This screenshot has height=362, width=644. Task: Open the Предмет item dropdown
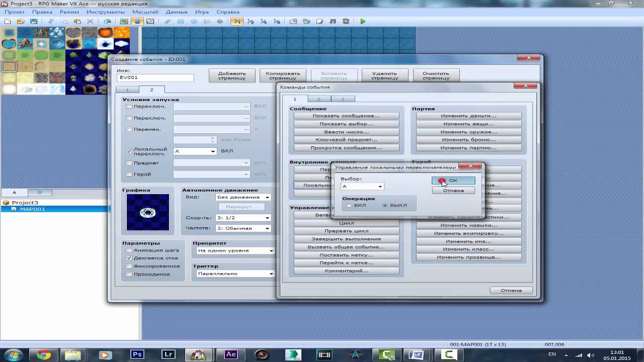211,163
